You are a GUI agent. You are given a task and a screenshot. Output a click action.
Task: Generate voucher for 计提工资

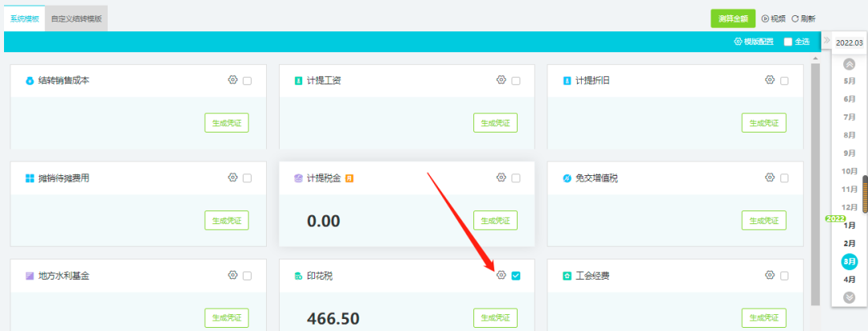[x=495, y=123]
